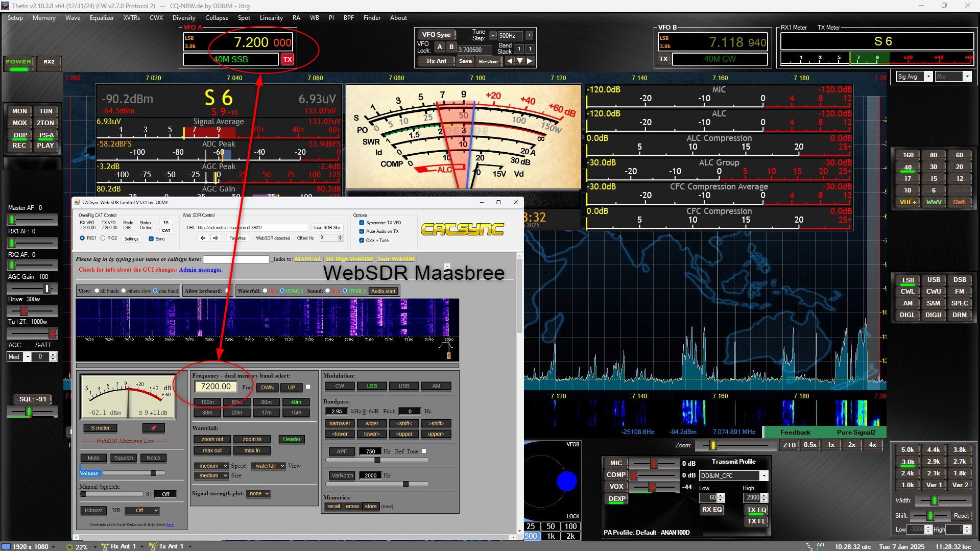Toggle the Thetis POWER button
Image resolution: width=980 pixels, height=551 pixels.
click(x=18, y=62)
